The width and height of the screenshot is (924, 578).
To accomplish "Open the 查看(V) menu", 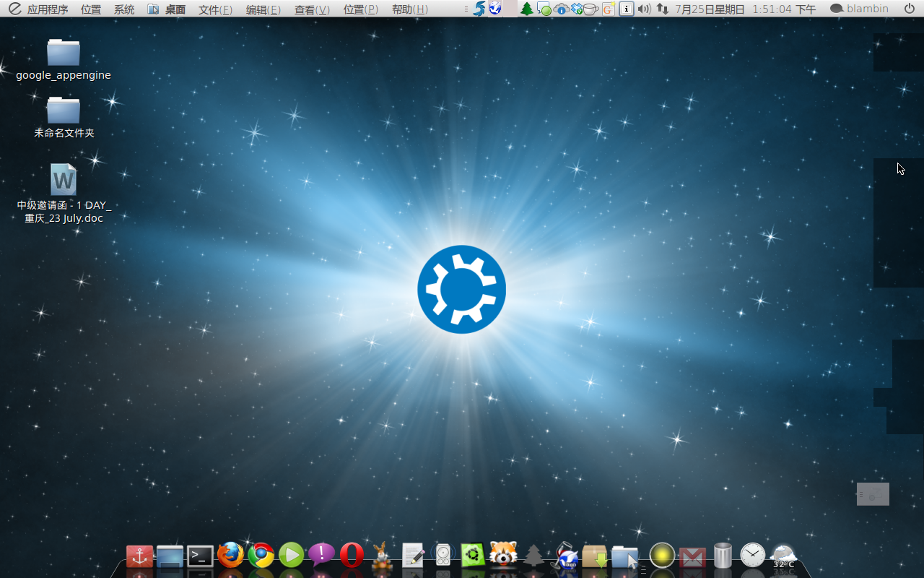I will pos(312,9).
